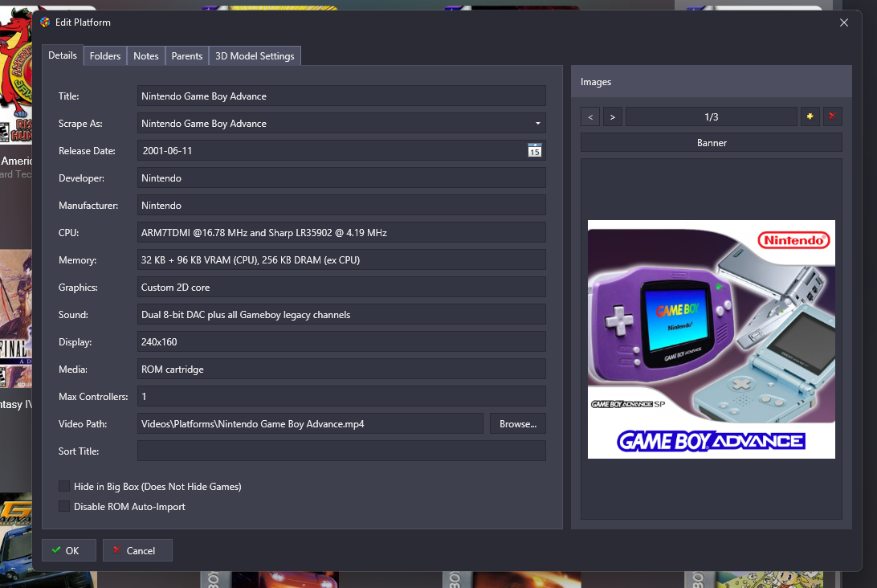The height and width of the screenshot is (588, 877).
Task: Advance to the next image
Action: tap(612, 117)
